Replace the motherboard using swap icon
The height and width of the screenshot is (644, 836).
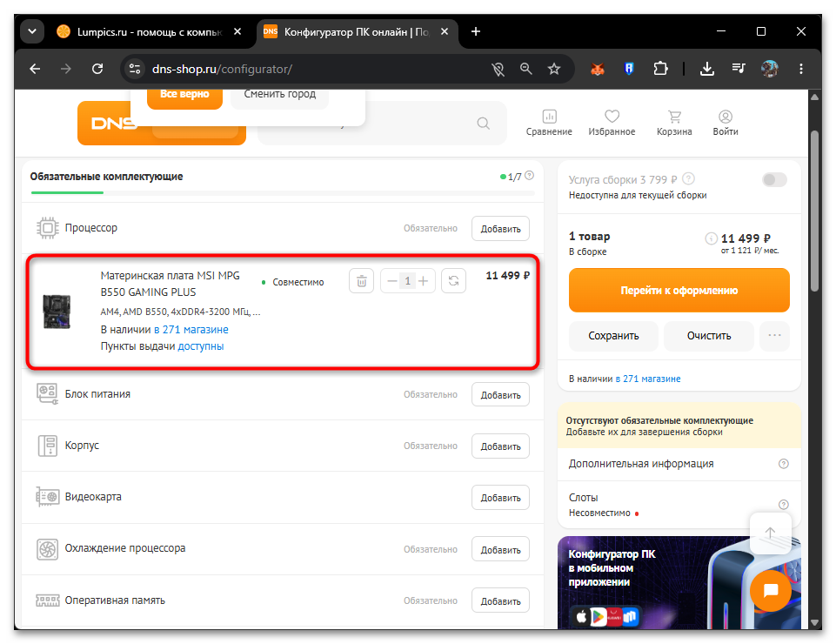[454, 280]
